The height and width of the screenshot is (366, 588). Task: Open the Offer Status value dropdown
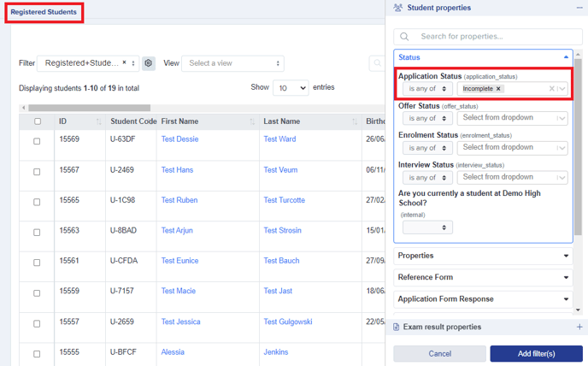click(512, 118)
